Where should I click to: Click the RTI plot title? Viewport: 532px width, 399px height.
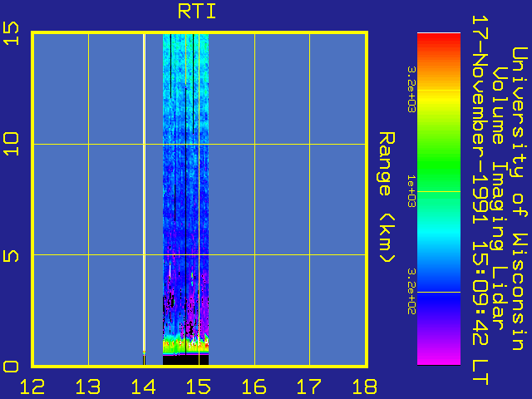(x=197, y=12)
